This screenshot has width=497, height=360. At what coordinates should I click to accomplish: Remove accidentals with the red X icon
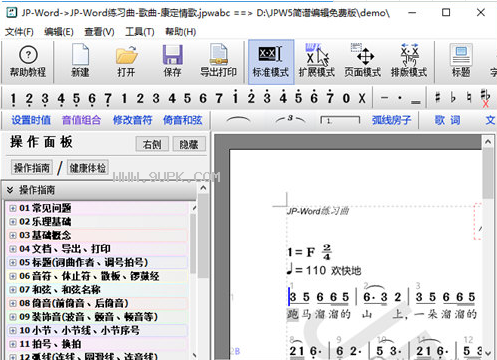(485, 98)
